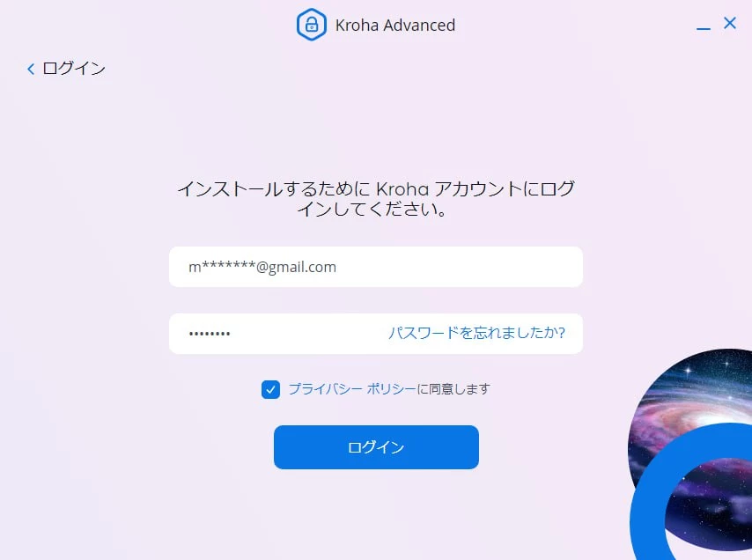This screenshot has height=560, width=752.
Task: Click the Kroha hexagon lock logo
Action: [x=312, y=25]
